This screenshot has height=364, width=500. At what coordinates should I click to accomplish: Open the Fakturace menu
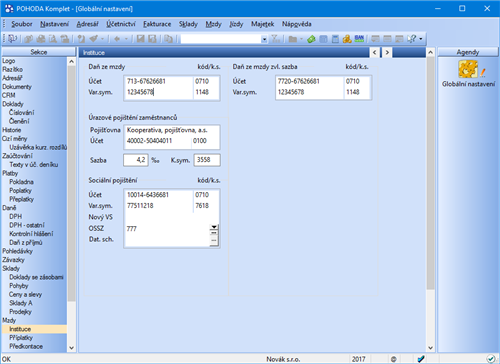pos(157,24)
